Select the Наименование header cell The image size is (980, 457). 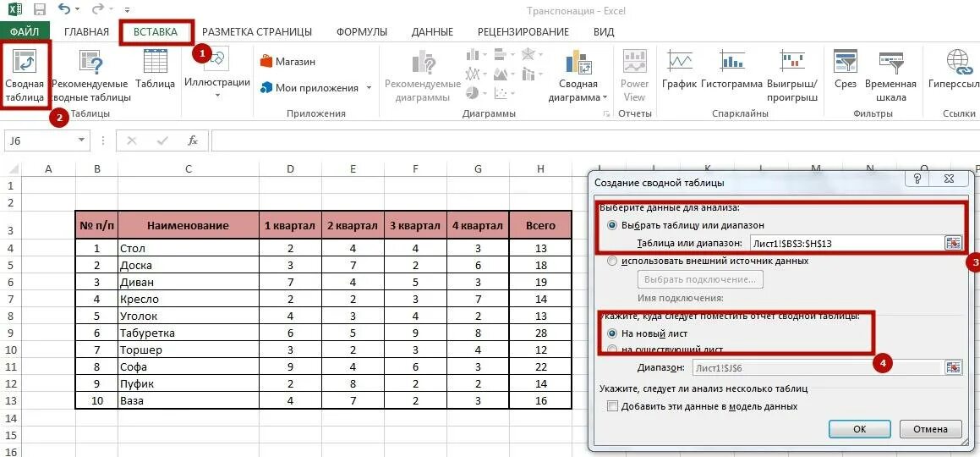pyautogui.click(x=188, y=225)
